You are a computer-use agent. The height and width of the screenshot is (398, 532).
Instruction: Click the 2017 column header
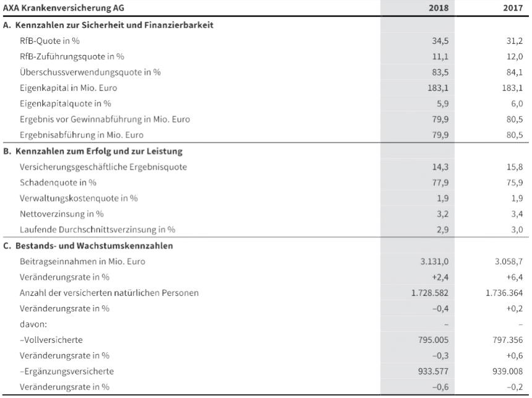click(513, 9)
